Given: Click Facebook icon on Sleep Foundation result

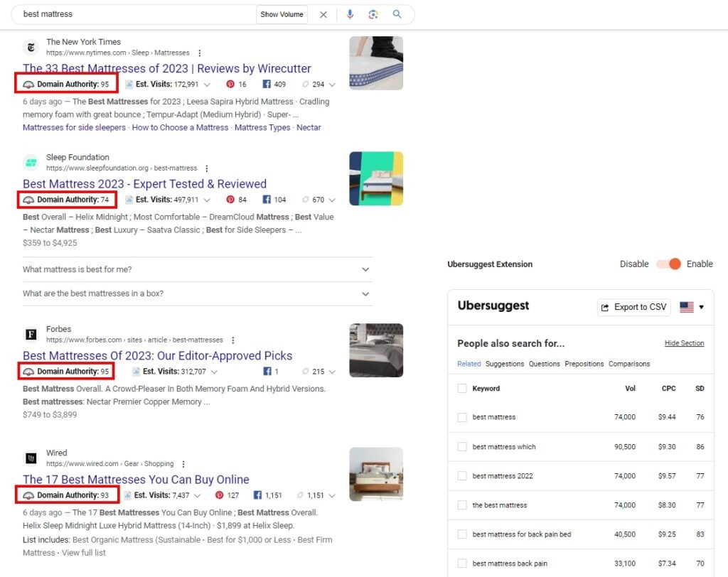Looking at the screenshot, I should click(267, 200).
